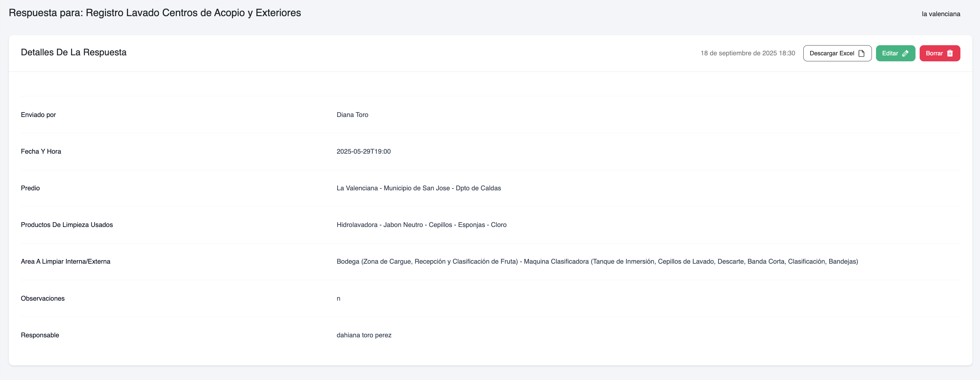Click the Hidrolavadora cleaning products value

pos(421,225)
